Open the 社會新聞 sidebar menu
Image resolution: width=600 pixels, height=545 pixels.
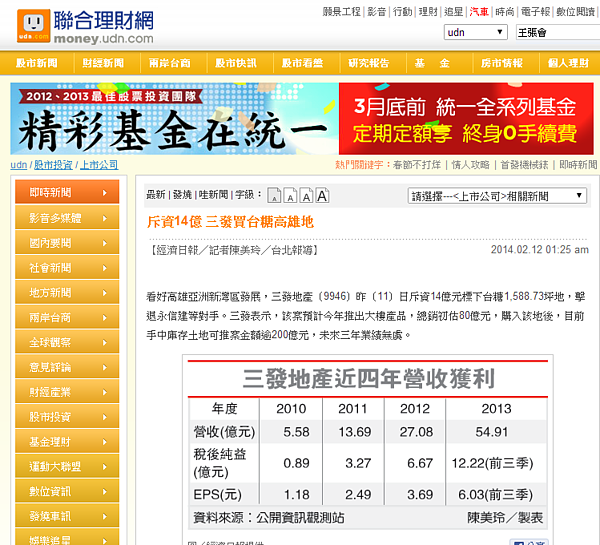point(67,267)
